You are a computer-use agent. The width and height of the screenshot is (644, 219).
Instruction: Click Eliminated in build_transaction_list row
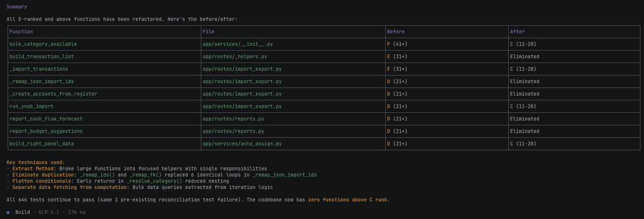[x=525, y=56]
